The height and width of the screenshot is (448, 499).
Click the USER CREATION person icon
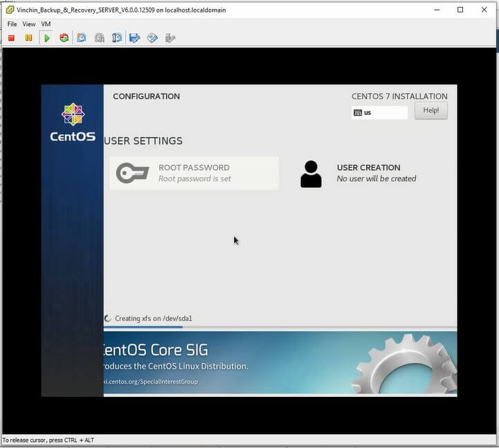coord(311,174)
